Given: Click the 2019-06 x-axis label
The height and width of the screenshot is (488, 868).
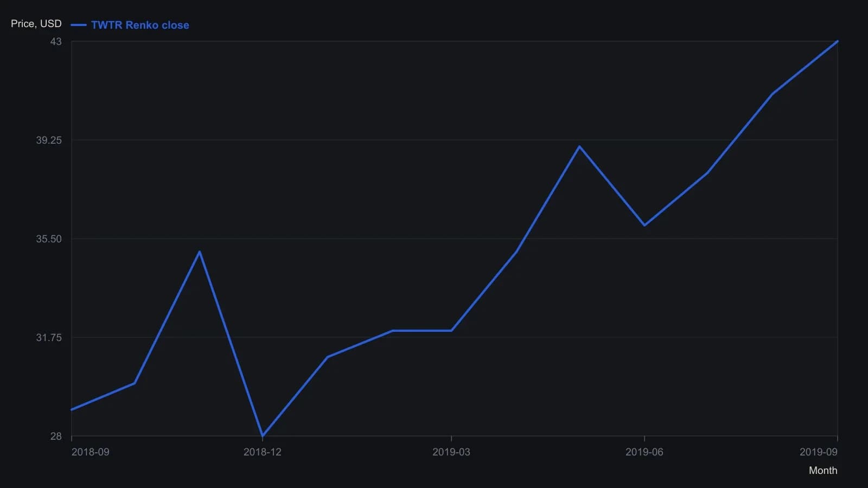Looking at the screenshot, I should click(x=644, y=452).
